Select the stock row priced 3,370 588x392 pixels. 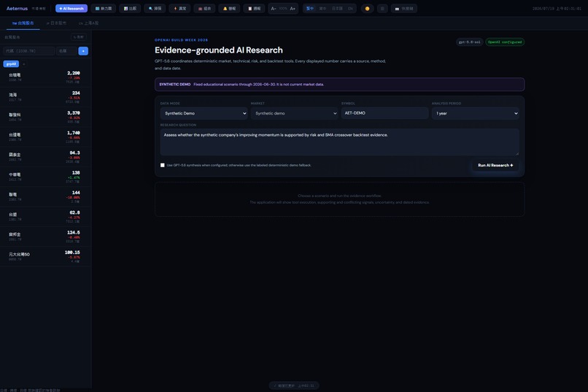coord(45,117)
